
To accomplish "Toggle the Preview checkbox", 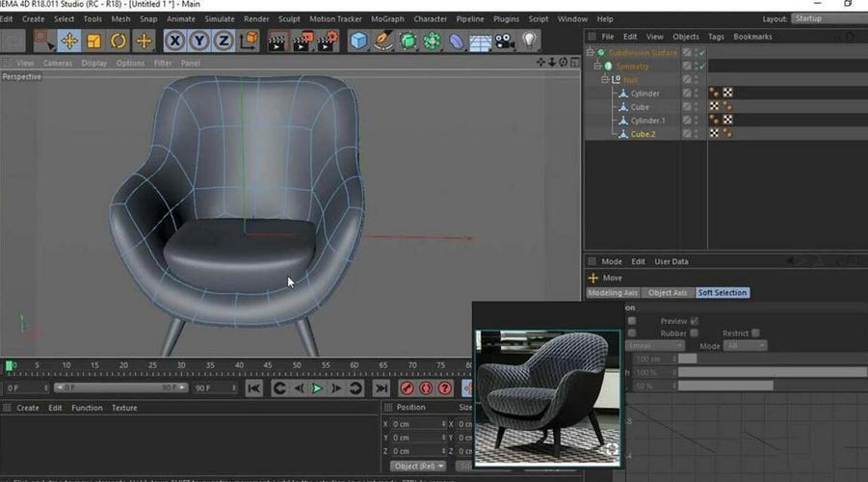I will point(695,321).
